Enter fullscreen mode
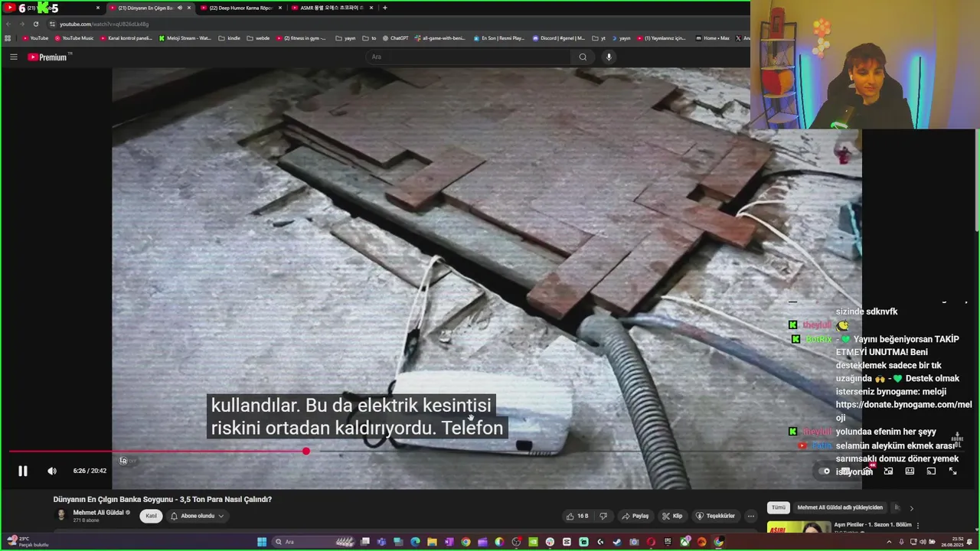The height and width of the screenshot is (551, 980). [952, 471]
